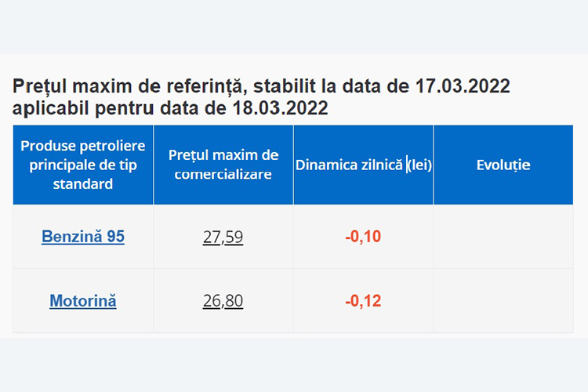Viewport: 588px width, 392px height.
Task: Click the Produse petroliere principale header cell
Action: [x=83, y=165]
